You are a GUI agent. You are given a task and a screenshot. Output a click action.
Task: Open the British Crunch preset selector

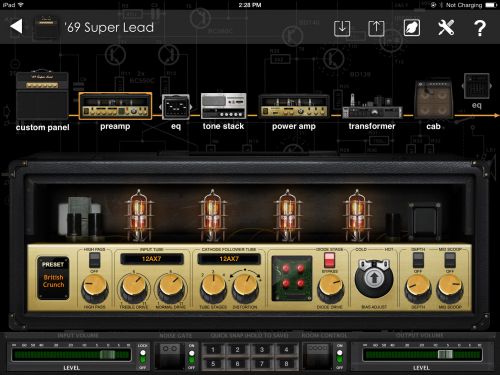tap(53, 278)
